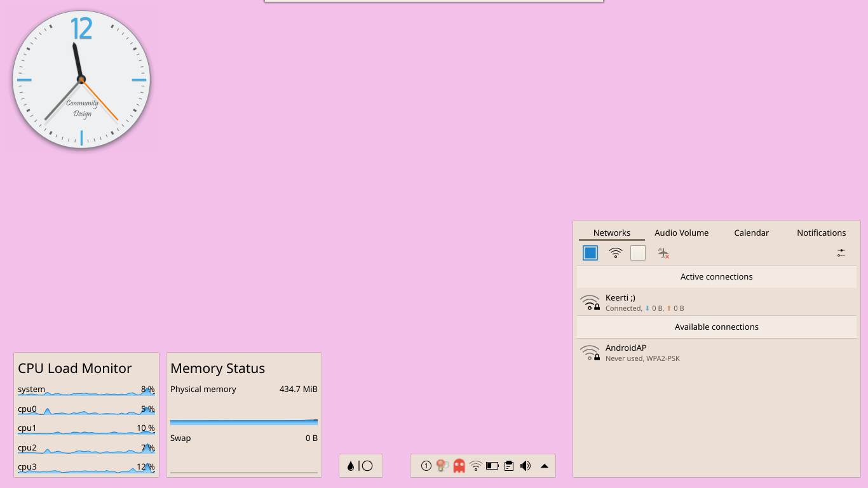Viewport: 868px width, 488px height.
Task: Click the circle icon beside water drop
Action: pyautogui.click(x=367, y=466)
